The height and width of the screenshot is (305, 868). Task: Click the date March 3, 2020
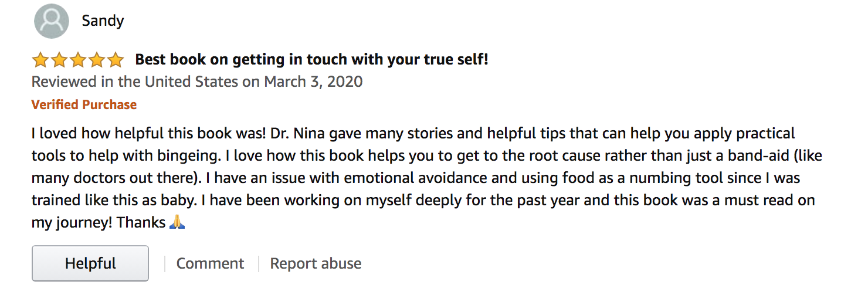click(x=313, y=82)
